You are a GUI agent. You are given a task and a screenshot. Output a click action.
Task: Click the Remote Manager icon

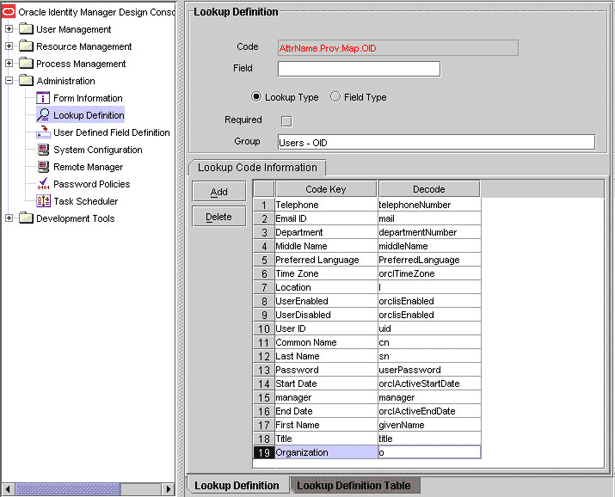pyautogui.click(x=43, y=167)
